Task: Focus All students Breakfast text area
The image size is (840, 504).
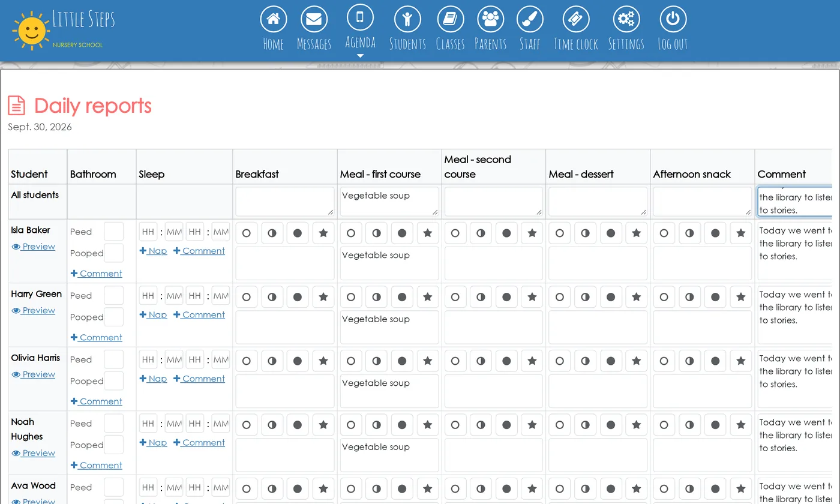Action: tap(285, 202)
